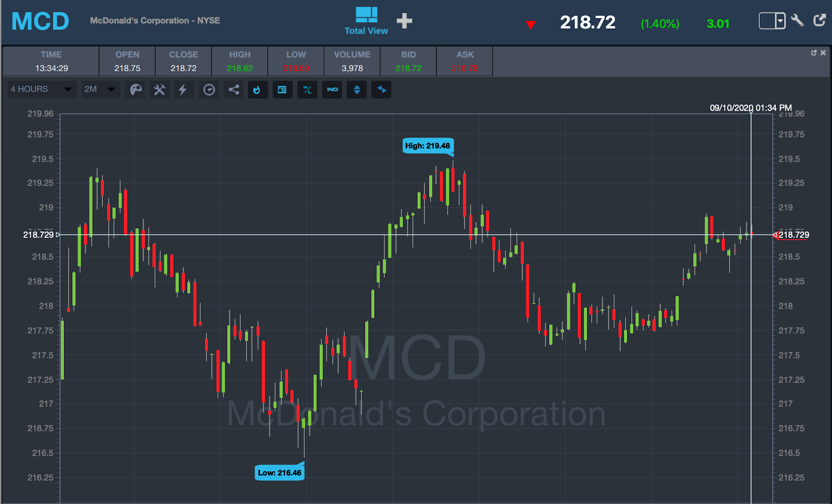The image size is (832, 504).
Task: Click the Low: 216.46 chart label
Action: (x=279, y=473)
